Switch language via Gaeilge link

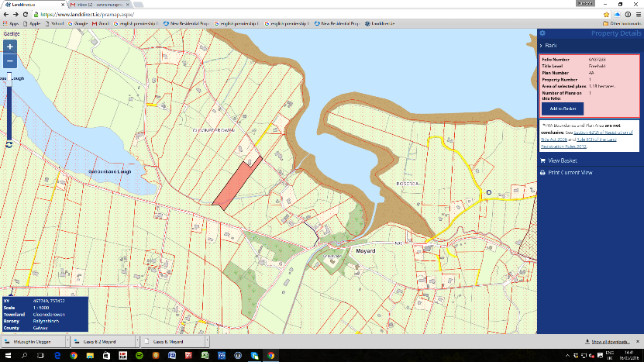(x=12, y=34)
